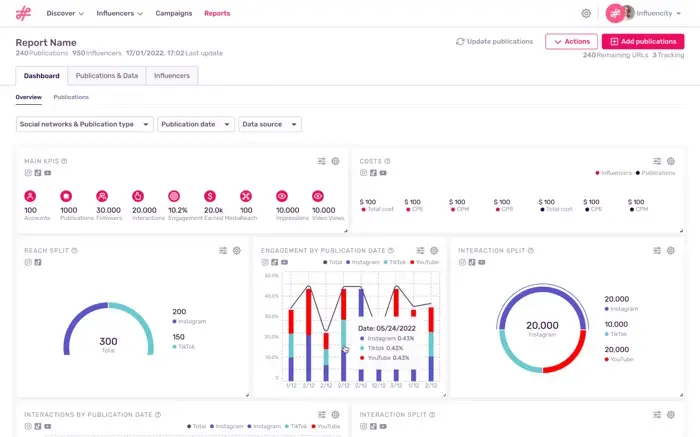Viewport: 700px width, 437px height.
Task: Click the YouTube legend in Engagement chart
Action: click(425, 262)
